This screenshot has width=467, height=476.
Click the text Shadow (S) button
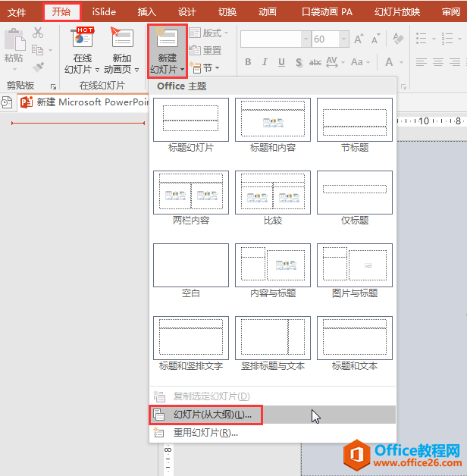(299, 62)
